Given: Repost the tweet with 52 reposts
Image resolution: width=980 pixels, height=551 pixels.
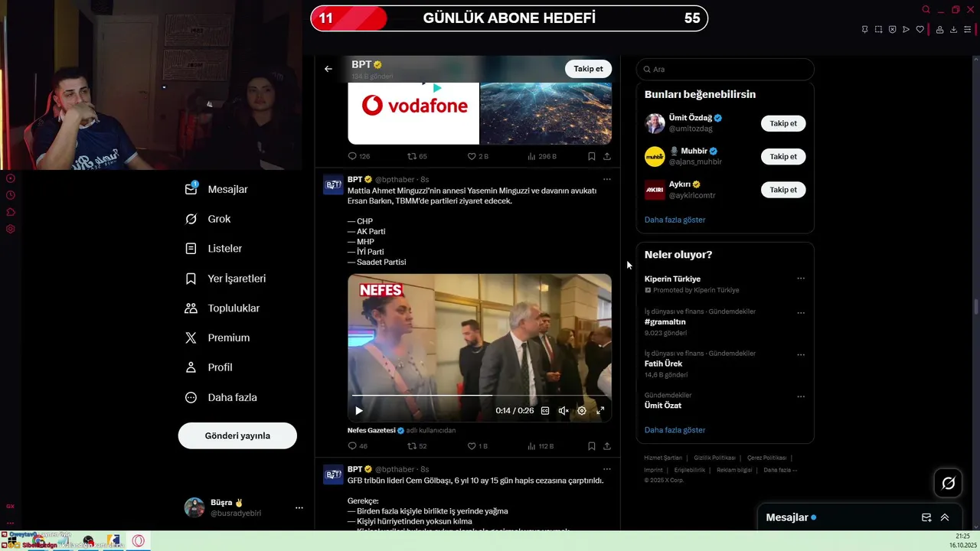Looking at the screenshot, I should tap(417, 446).
